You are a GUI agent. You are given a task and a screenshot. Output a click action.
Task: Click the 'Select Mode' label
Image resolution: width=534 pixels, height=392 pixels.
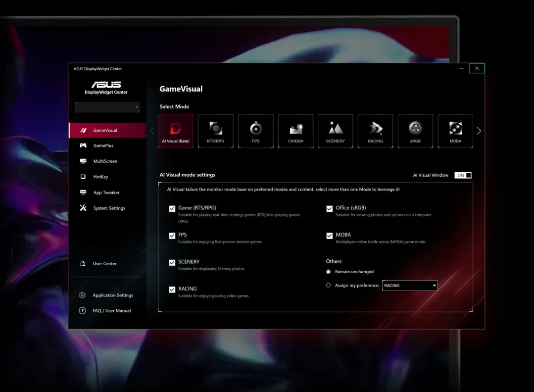point(174,106)
